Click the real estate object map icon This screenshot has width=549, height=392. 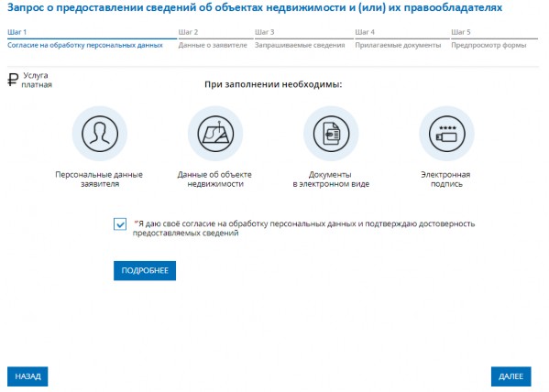[x=215, y=134]
